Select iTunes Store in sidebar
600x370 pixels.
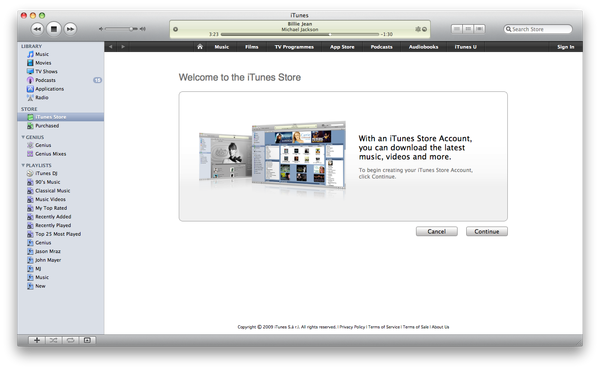point(60,117)
